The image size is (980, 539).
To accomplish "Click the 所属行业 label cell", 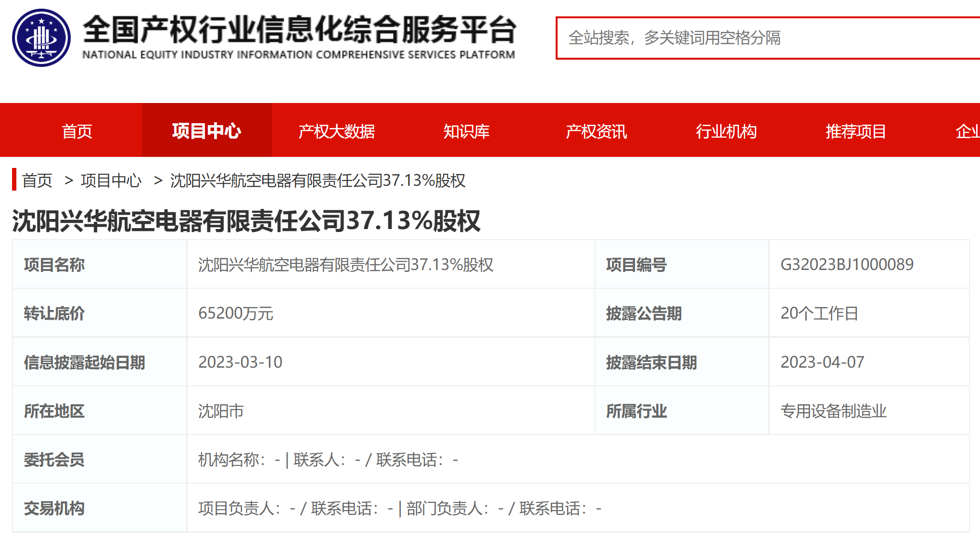I will 682,411.
